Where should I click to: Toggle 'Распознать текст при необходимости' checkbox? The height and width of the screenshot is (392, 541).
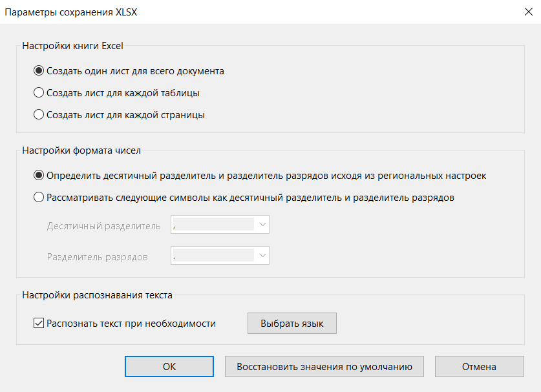pyautogui.click(x=39, y=323)
